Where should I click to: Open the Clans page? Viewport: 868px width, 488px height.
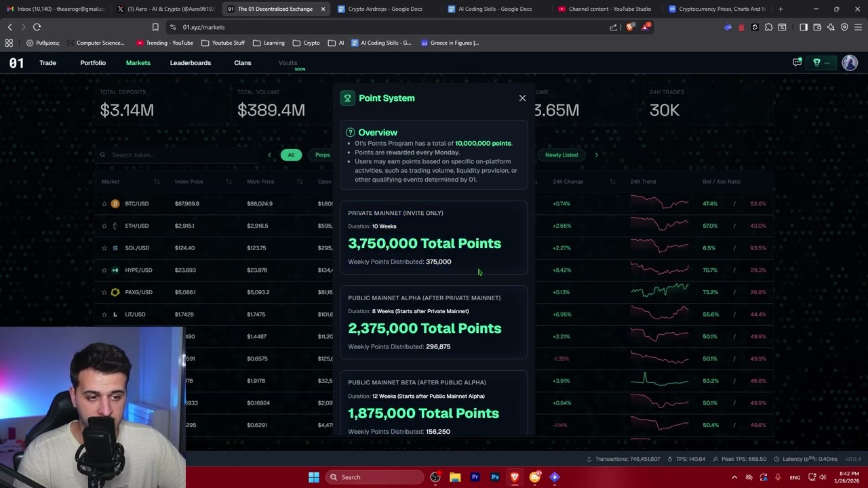[243, 63]
